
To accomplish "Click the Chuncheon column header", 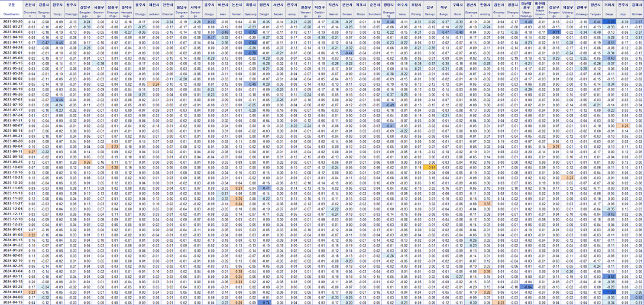I will pyautogui.click(x=31, y=9).
